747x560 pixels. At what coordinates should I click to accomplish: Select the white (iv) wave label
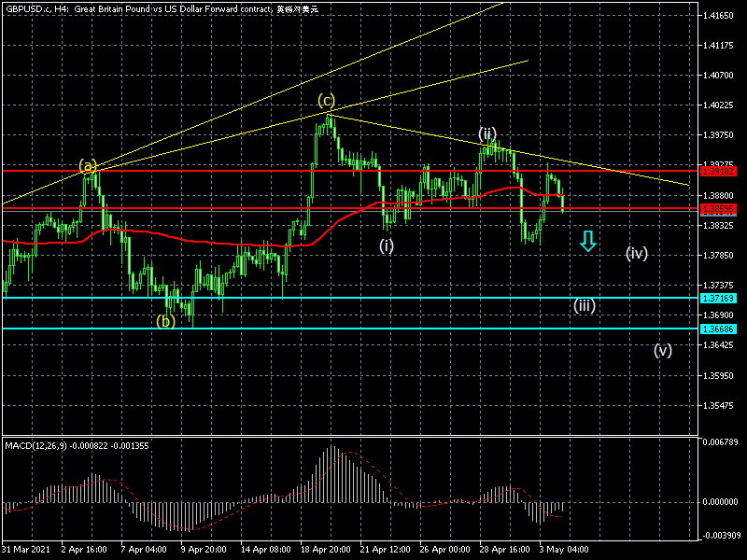click(637, 253)
